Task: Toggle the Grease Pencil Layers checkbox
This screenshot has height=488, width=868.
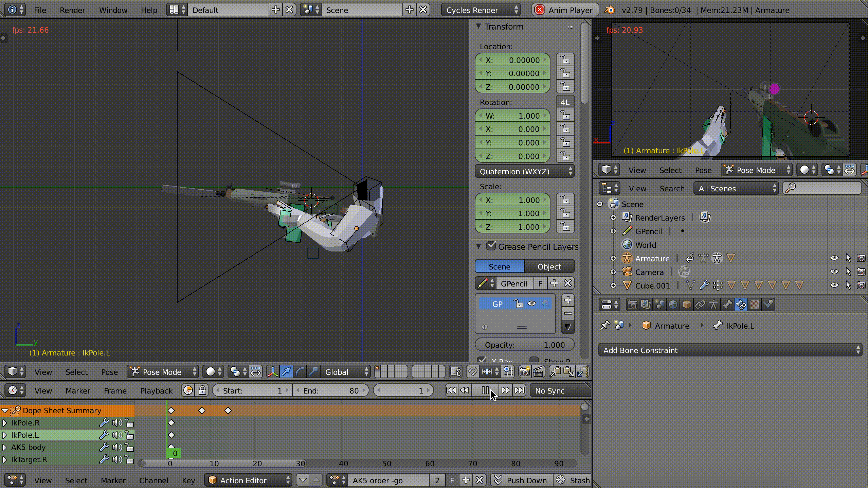Action: pyautogui.click(x=491, y=246)
